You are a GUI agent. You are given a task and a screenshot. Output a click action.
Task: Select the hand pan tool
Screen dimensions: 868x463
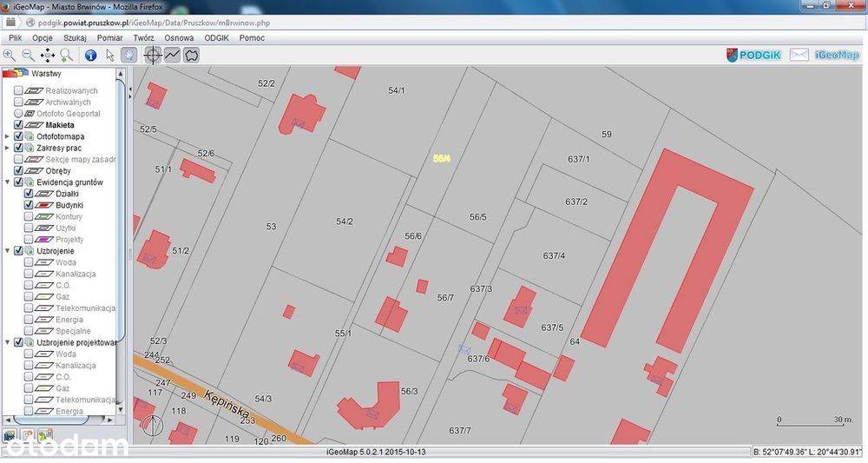tap(129, 55)
